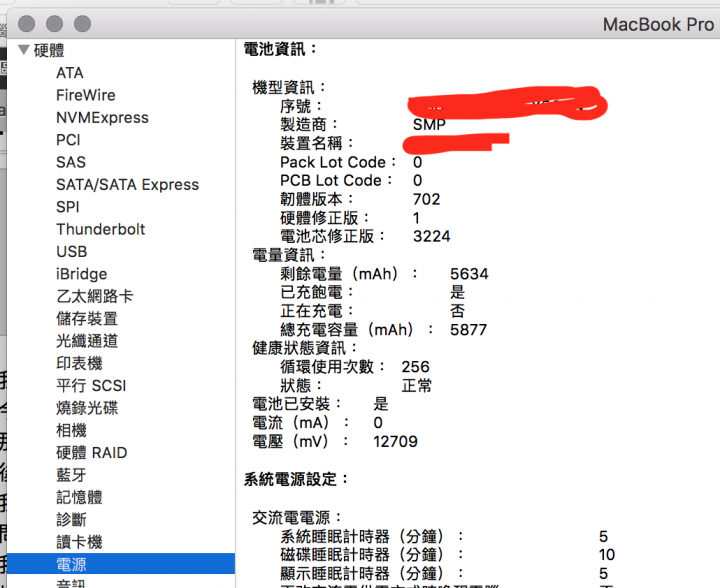Click the 總充電容量 value 5877
Viewport: 720px width, 588px height.
click(468, 330)
